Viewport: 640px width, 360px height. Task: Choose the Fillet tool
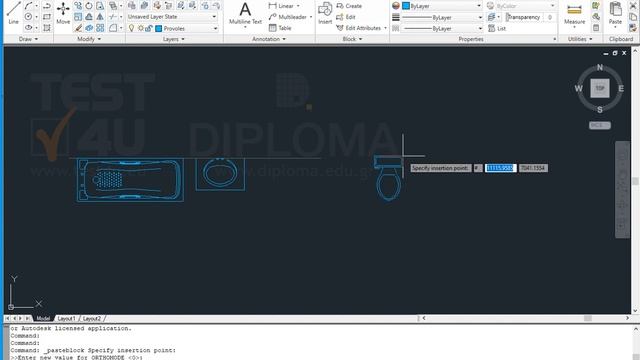click(x=113, y=28)
